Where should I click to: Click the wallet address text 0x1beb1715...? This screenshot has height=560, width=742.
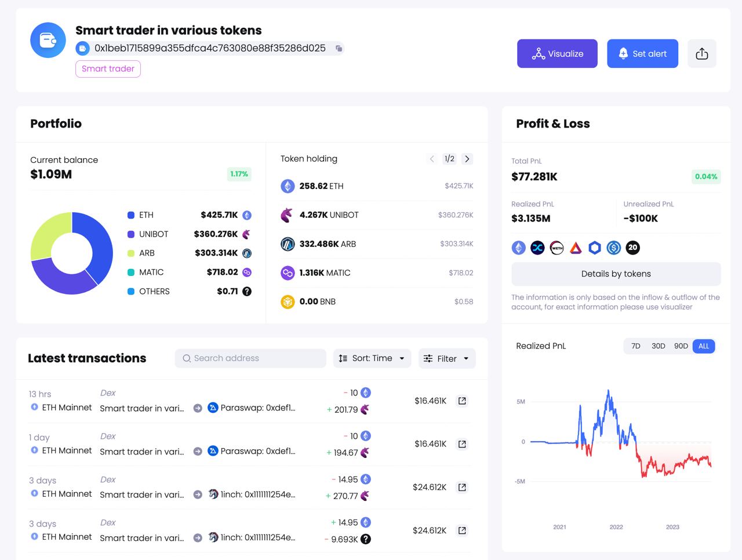click(x=210, y=48)
